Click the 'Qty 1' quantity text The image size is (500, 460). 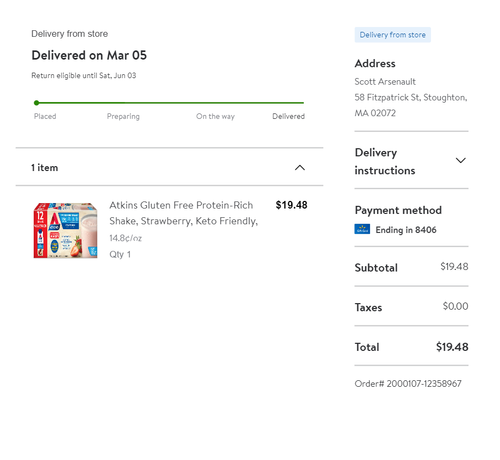click(120, 254)
